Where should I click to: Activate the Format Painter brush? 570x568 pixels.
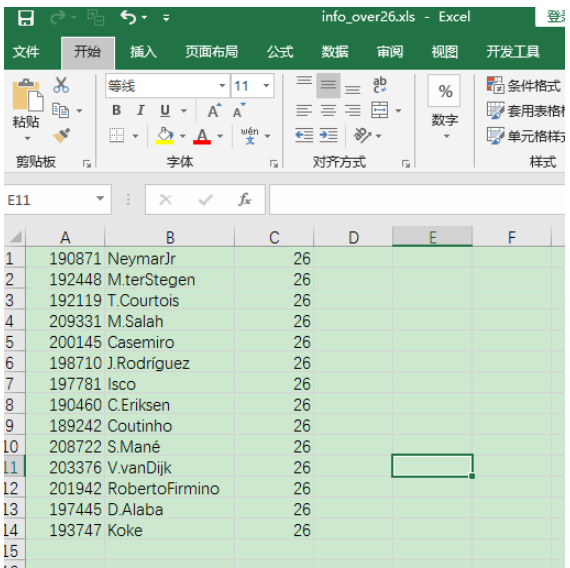tap(61, 135)
